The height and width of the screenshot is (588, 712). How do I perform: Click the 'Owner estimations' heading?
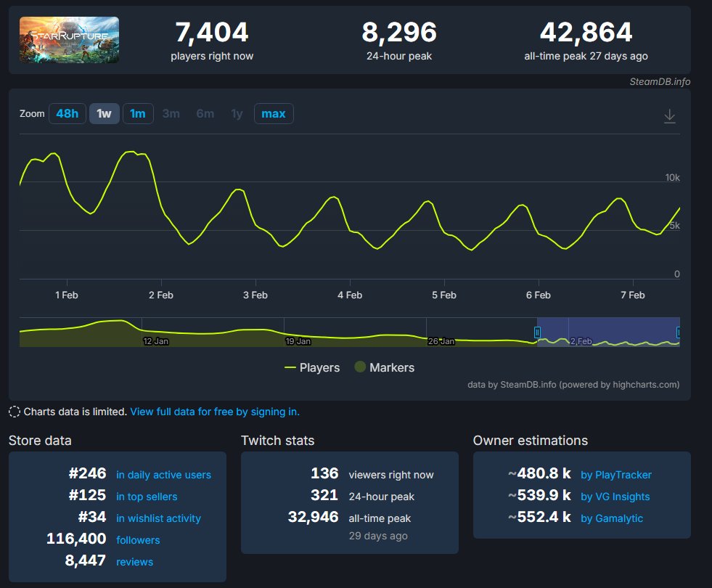[x=531, y=441]
